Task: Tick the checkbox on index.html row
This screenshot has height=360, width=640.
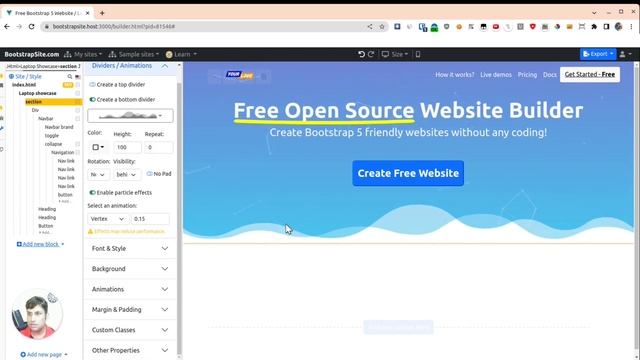Action: (78, 85)
